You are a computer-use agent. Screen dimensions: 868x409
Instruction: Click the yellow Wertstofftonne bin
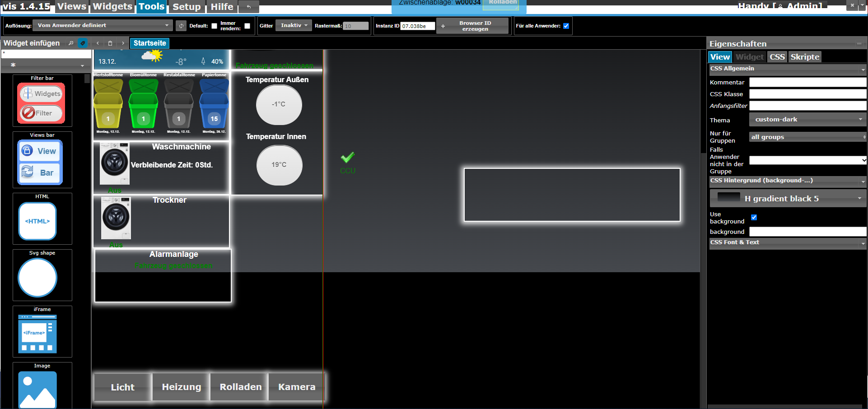[x=108, y=104]
